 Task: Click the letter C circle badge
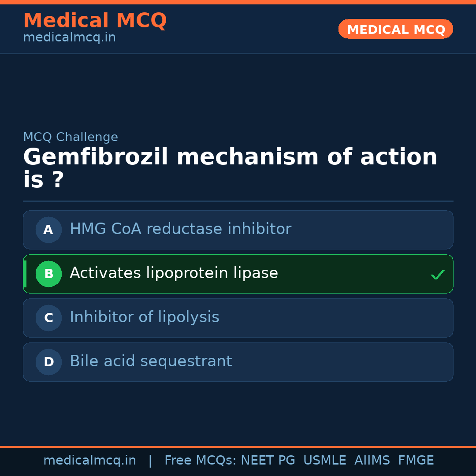[x=48, y=318]
